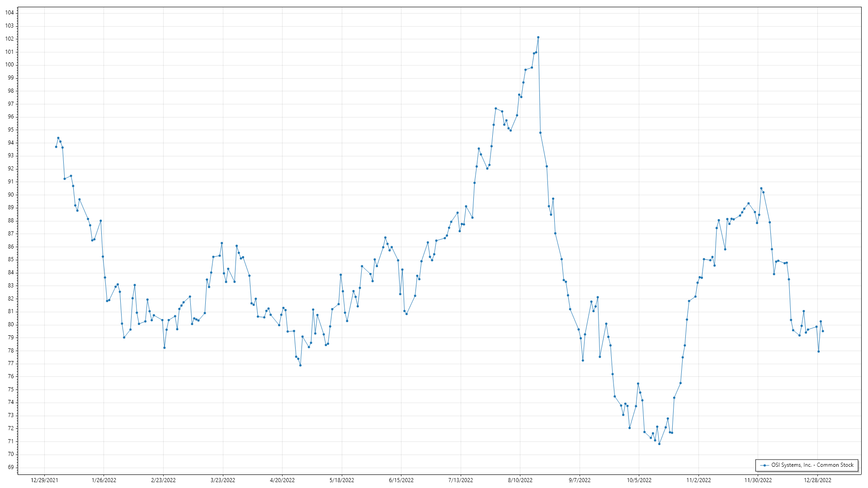This screenshot has height=488, width=868.
Task: Click the 69 y-axis value label
Action: click(x=11, y=467)
